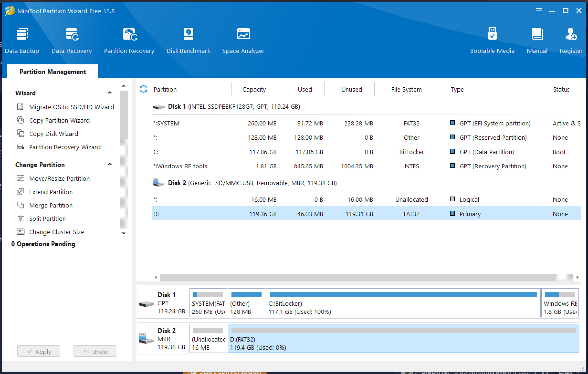The height and width of the screenshot is (374, 588).
Task: Sort by the Type column header
Action: [500, 89]
